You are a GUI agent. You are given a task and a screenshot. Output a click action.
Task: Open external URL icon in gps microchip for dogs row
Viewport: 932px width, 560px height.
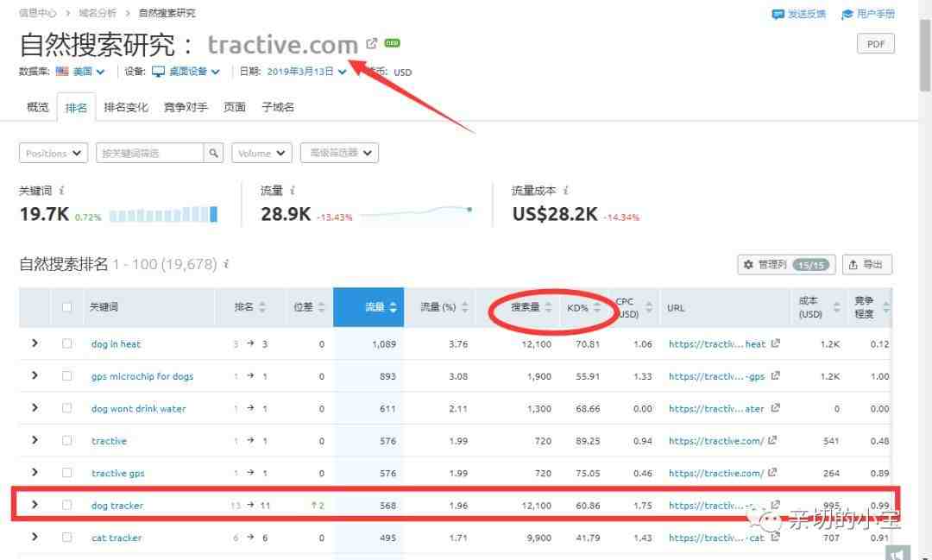tap(775, 375)
